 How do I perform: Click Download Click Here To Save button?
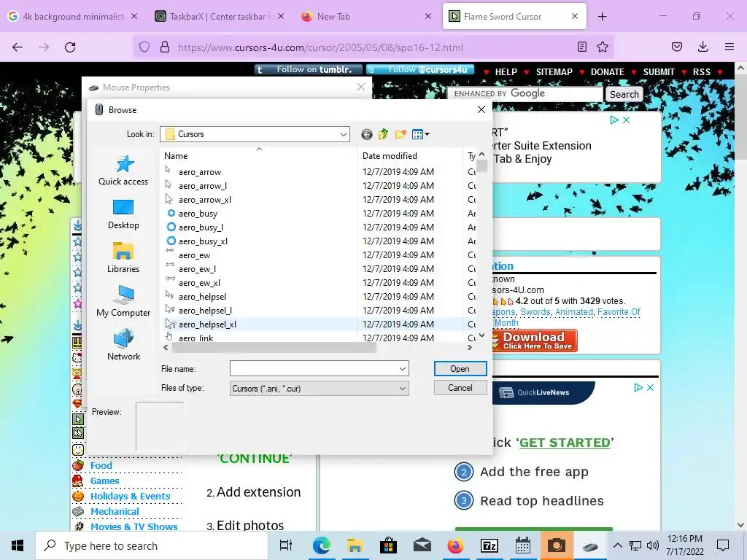coord(535,341)
